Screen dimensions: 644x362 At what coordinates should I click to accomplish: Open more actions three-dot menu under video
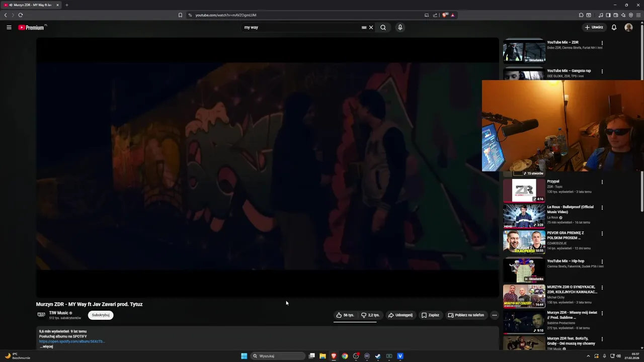(x=495, y=315)
